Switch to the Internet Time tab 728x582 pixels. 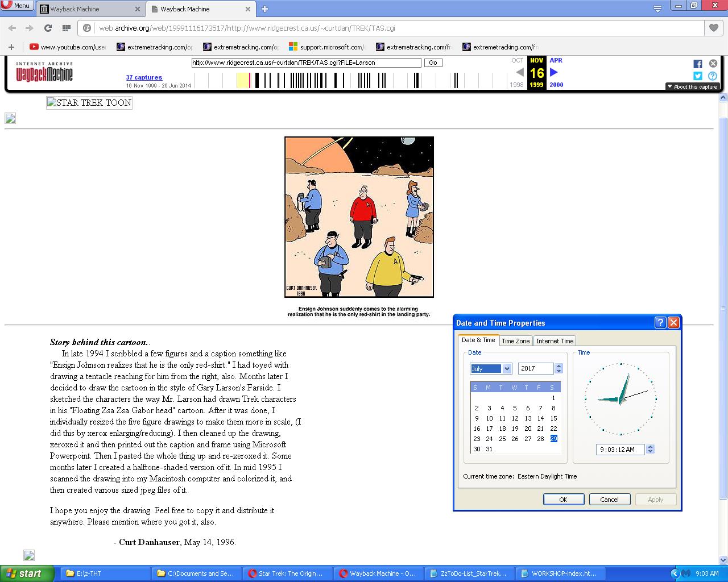tap(555, 341)
